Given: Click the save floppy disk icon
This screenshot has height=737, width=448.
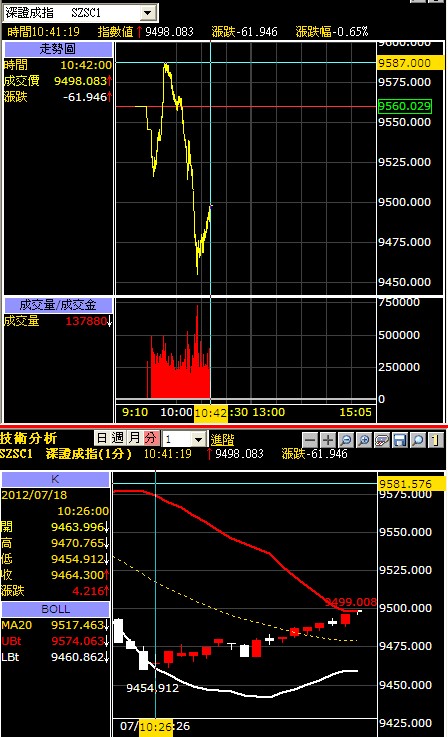Looking at the screenshot, I should tap(400, 440).
